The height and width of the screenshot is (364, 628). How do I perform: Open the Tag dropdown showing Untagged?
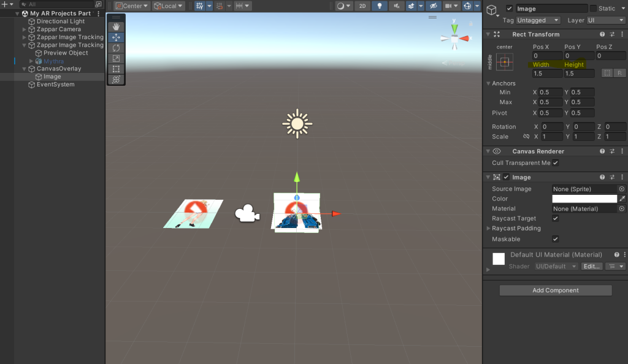coord(539,20)
